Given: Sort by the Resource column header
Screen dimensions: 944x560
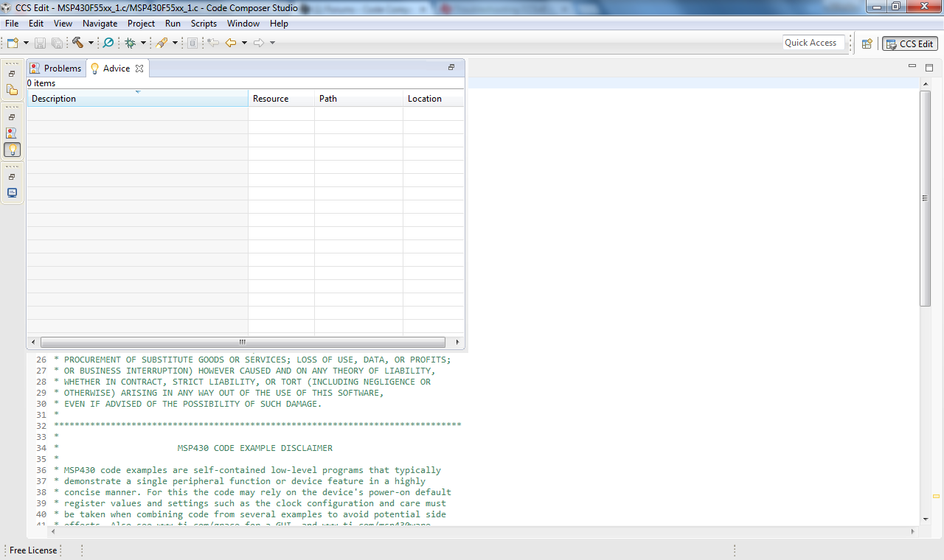Looking at the screenshot, I should click(x=282, y=99).
